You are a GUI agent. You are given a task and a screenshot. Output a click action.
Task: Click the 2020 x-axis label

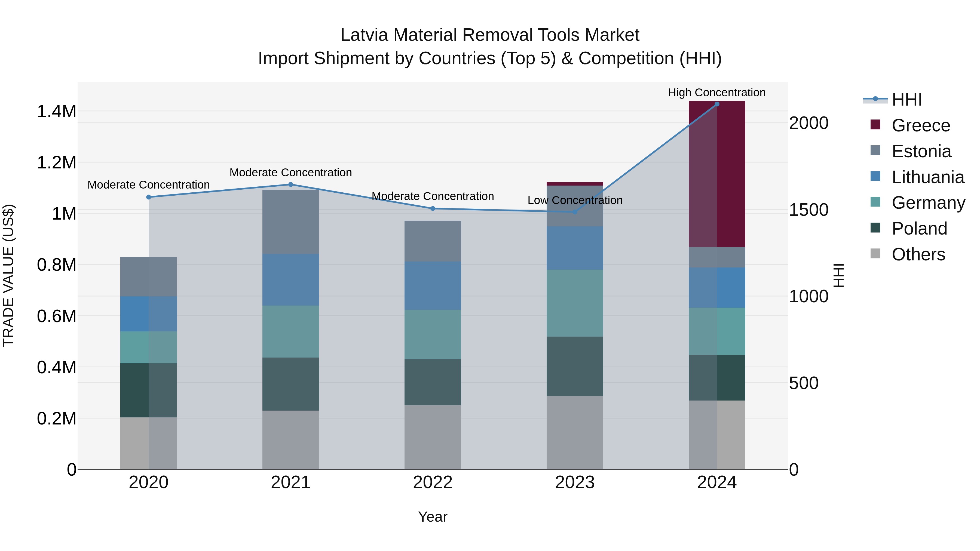[149, 482]
